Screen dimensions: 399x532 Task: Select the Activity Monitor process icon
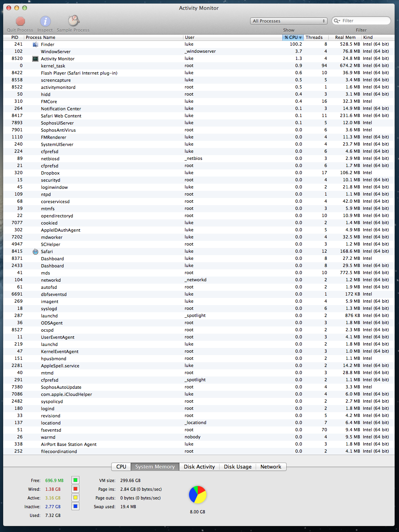pyautogui.click(x=35, y=59)
